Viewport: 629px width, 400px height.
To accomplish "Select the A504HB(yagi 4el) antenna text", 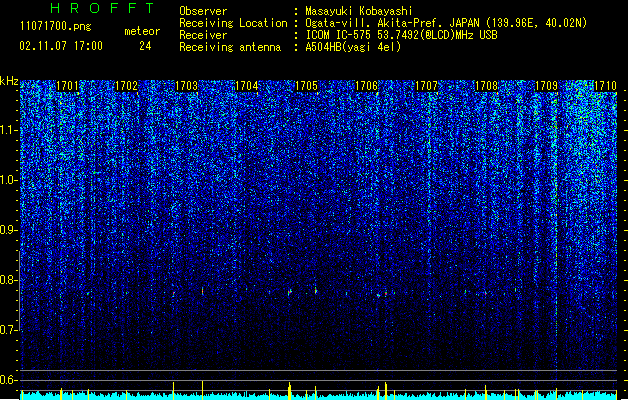I will pos(353,47).
